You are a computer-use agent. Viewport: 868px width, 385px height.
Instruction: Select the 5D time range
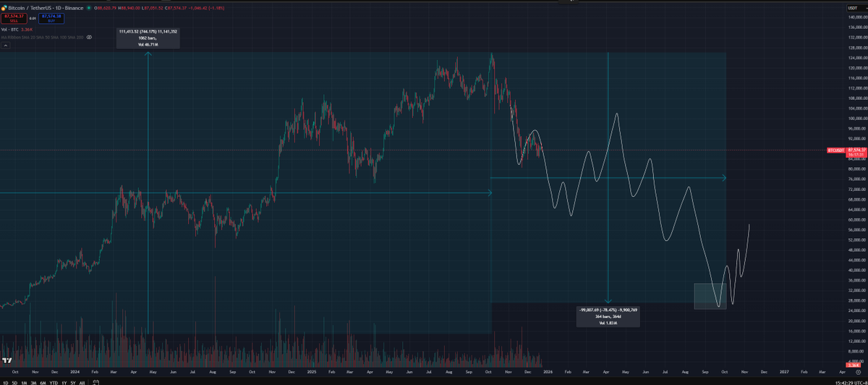coord(14,382)
